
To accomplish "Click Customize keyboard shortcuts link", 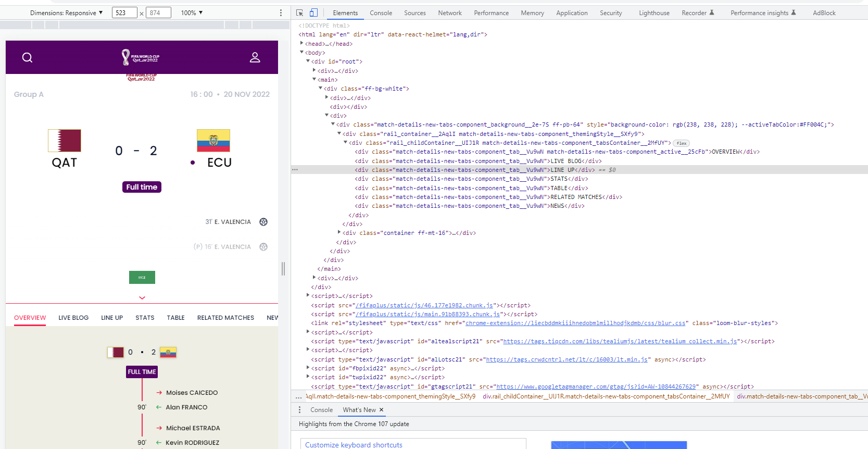I will (x=354, y=445).
